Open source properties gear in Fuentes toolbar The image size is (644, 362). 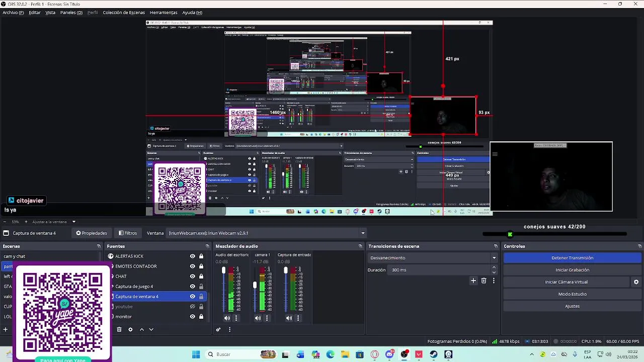pos(130,329)
